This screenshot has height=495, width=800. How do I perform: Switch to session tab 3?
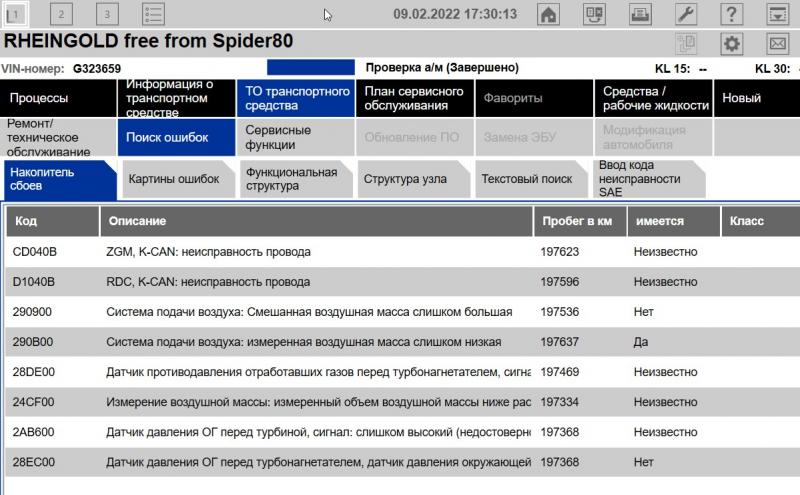[107, 14]
